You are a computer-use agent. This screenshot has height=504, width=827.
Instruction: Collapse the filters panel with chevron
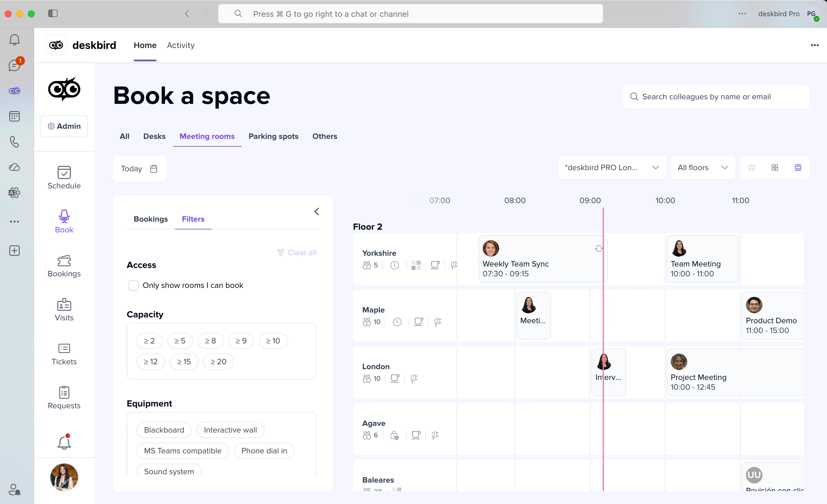coord(317,211)
